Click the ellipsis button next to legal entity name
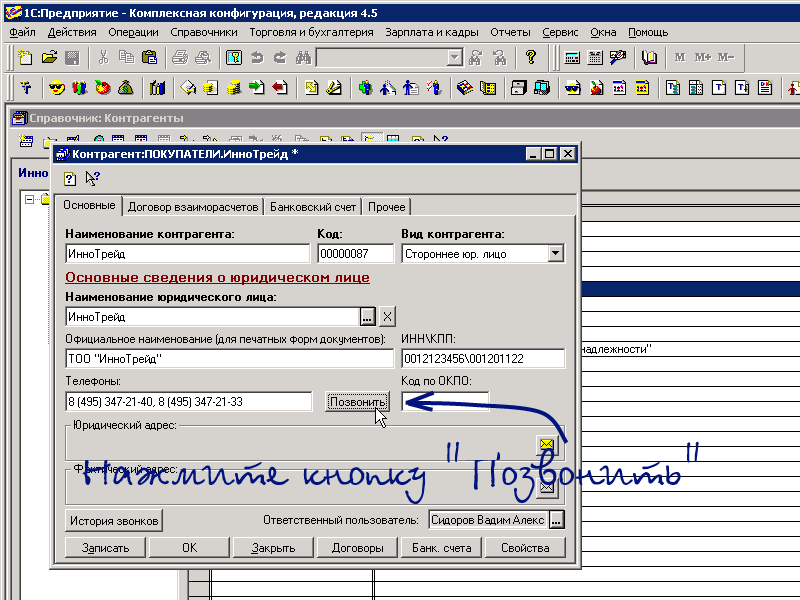This screenshot has height=600, width=800. 367,317
